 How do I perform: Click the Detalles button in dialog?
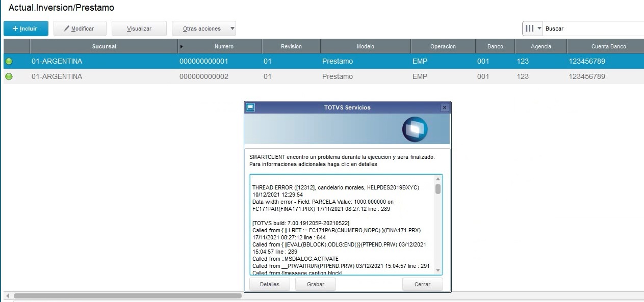tap(270, 284)
